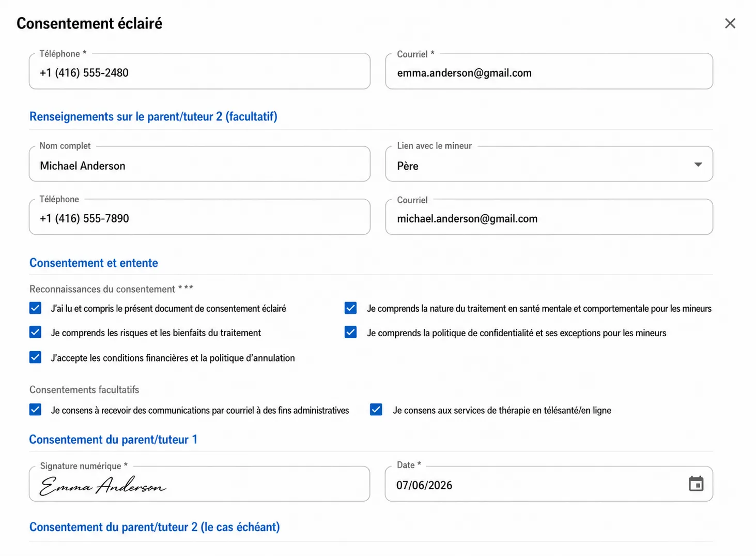Toggle the politique de confidentialité checkbox

[x=350, y=332]
